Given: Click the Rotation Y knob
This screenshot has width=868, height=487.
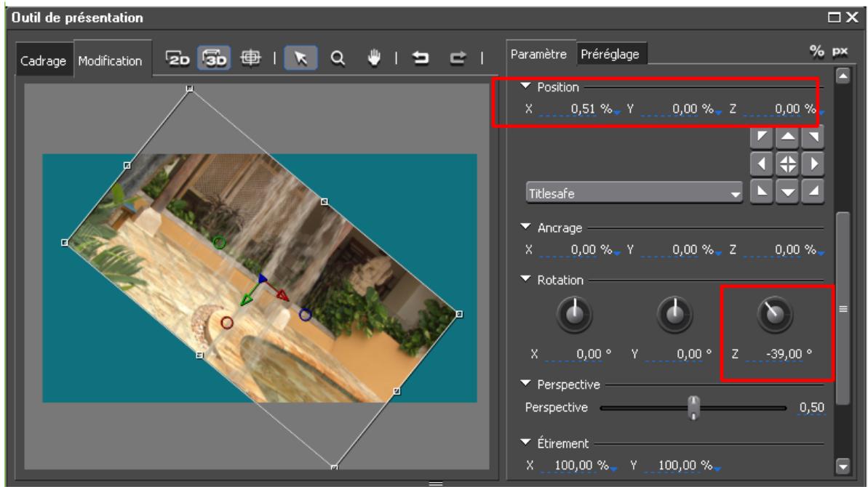Looking at the screenshot, I should coord(674,315).
